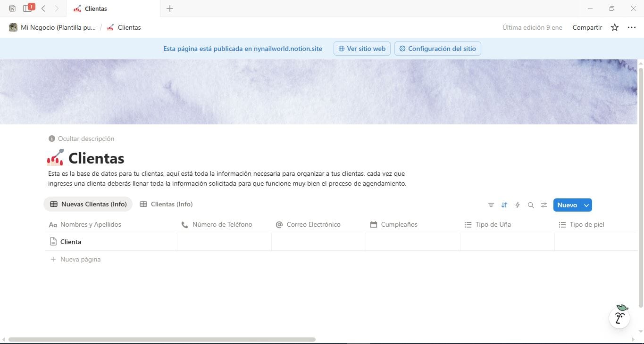Switch to Nuevas Clientas (Info) view
Image resolution: width=644 pixels, height=344 pixels.
pyautogui.click(x=88, y=204)
